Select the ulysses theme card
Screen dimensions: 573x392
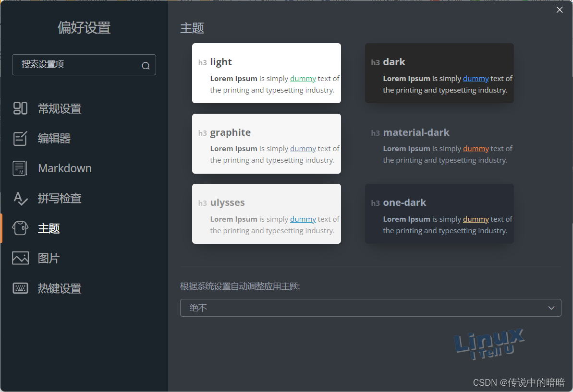(267, 214)
